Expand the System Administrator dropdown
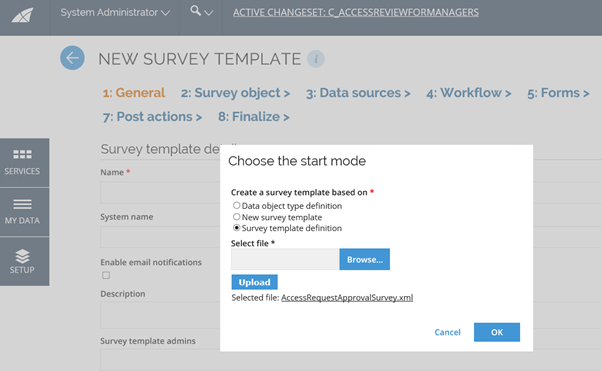The height and width of the screenshot is (371, 602). [115, 12]
